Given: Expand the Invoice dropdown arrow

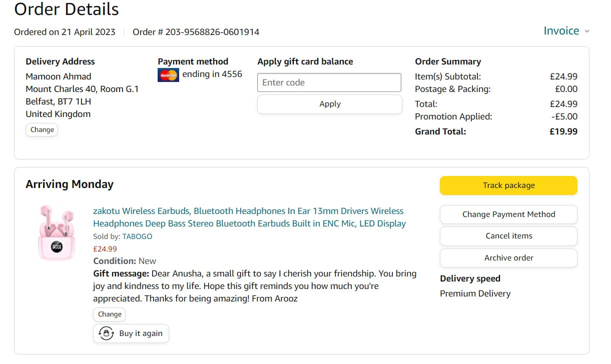Looking at the screenshot, I should [x=587, y=31].
